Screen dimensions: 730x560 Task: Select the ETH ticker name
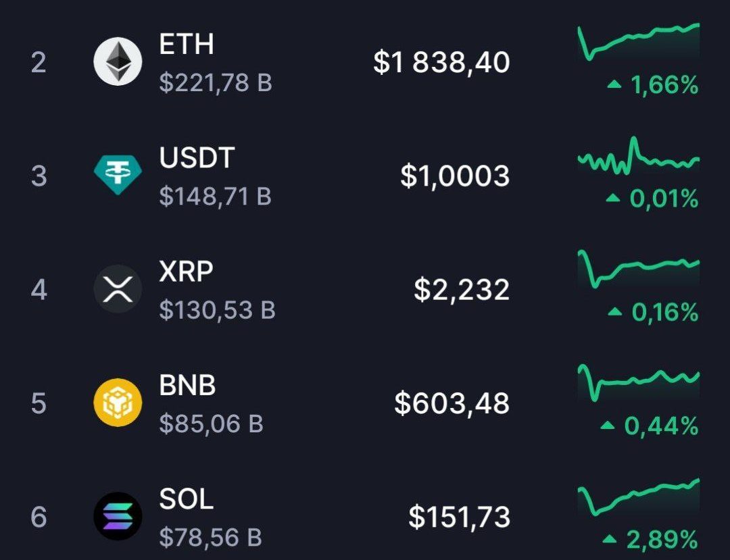point(187,44)
